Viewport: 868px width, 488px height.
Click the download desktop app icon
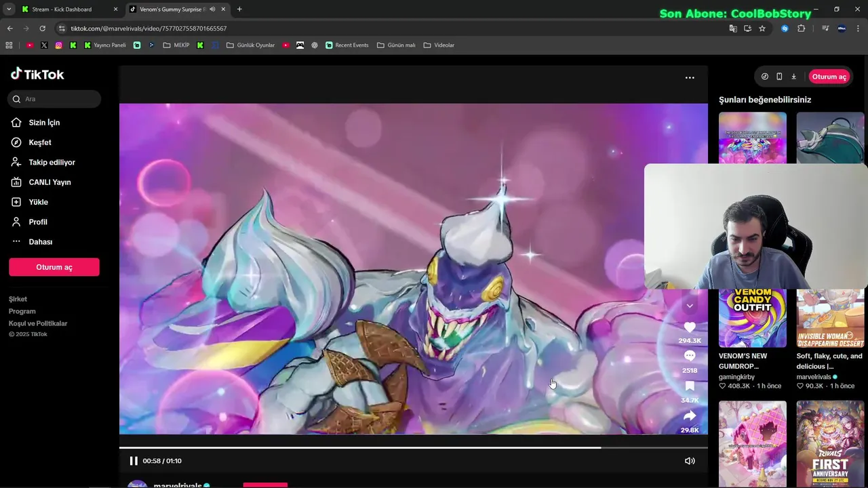click(x=793, y=77)
